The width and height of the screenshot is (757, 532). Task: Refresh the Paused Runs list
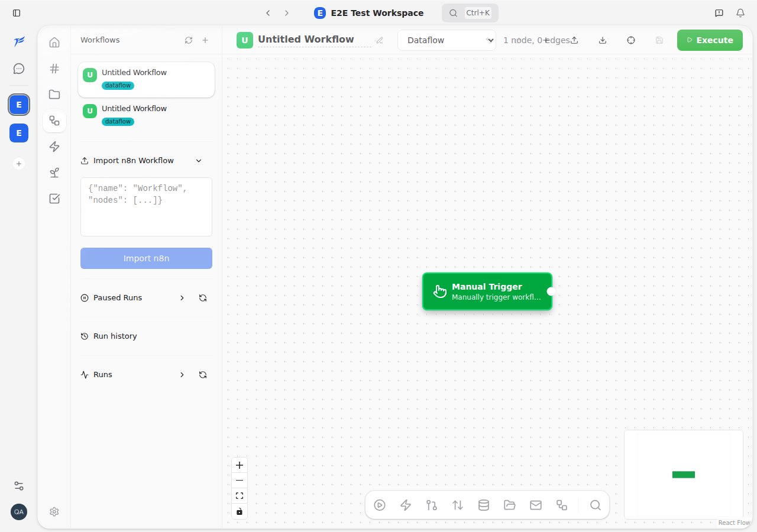click(x=203, y=298)
